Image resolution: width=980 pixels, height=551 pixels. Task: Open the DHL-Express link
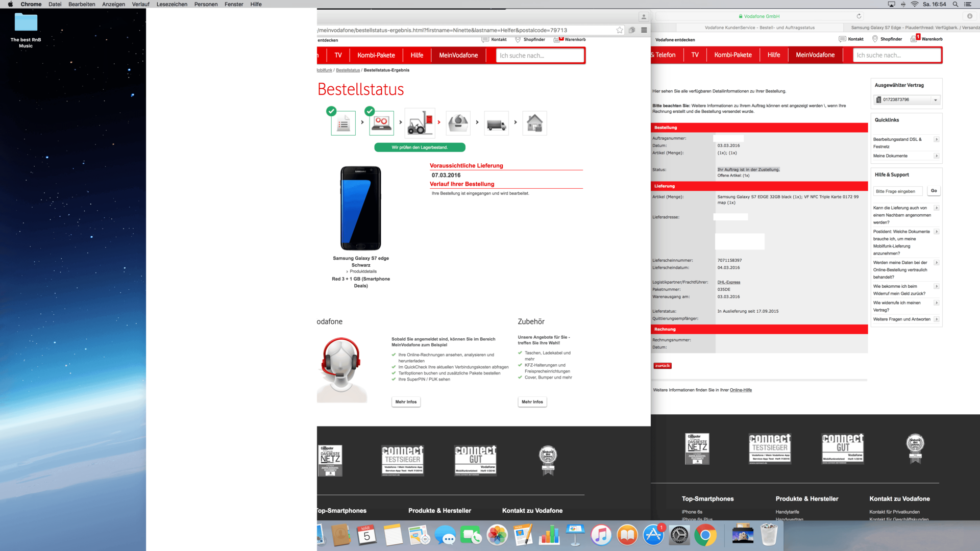(729, 282)
